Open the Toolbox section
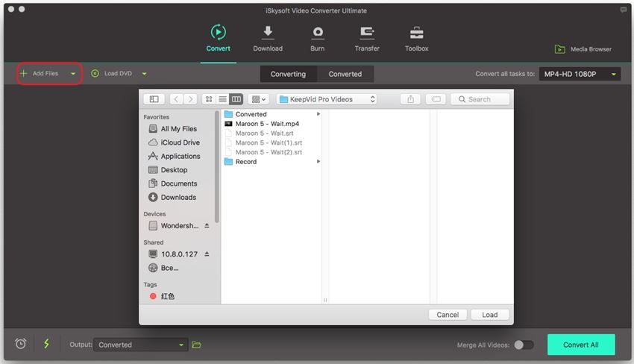This screenshot has width=634, height=364. (416, 34)
